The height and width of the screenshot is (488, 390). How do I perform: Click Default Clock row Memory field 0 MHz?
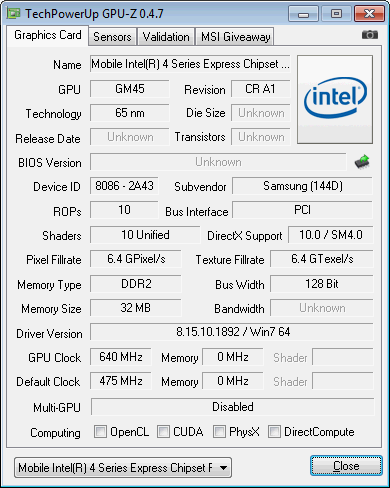point(233,381)
